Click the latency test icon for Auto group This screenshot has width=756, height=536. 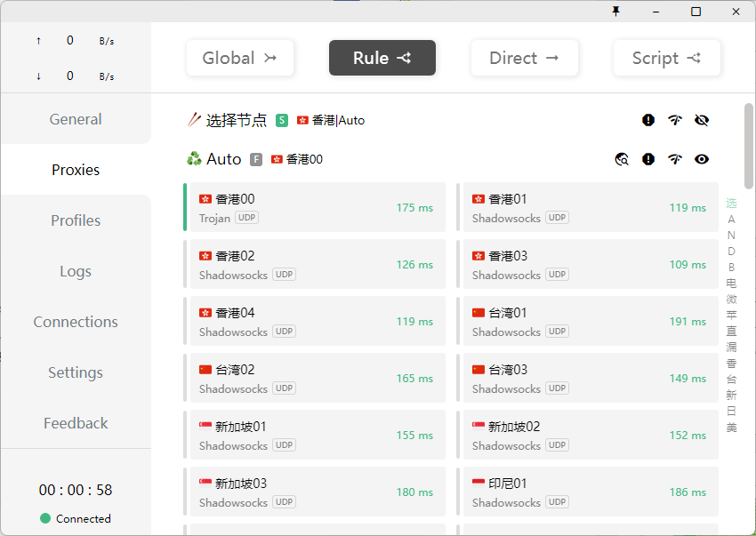pyautogui.click(x=675, y=159)
